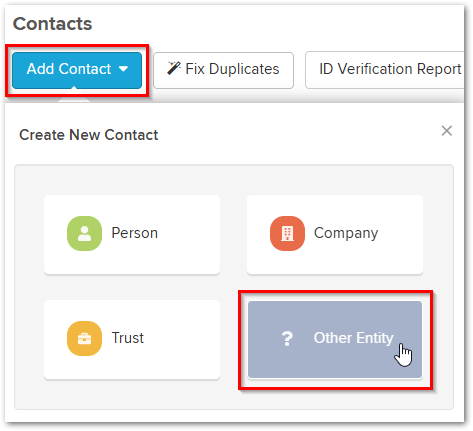Click the Company label text
The height and width of the screenshot is (431, 473).
(346, 233)
